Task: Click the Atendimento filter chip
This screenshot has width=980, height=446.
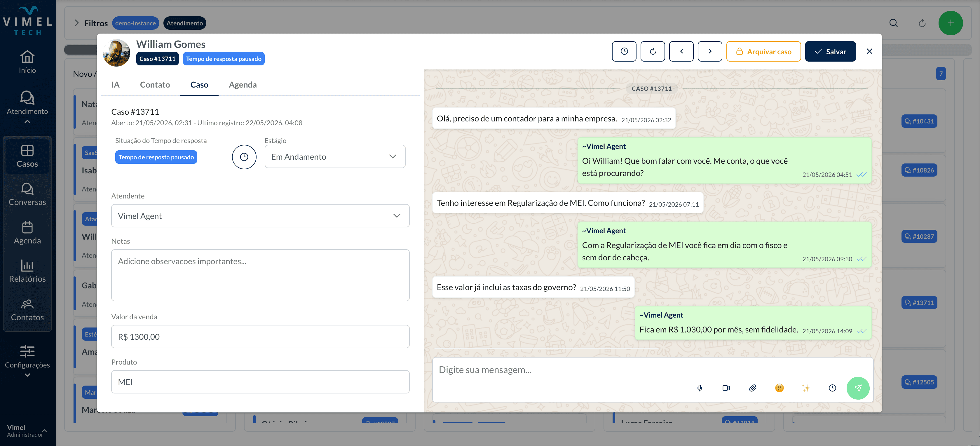Action: coord(184,23)
